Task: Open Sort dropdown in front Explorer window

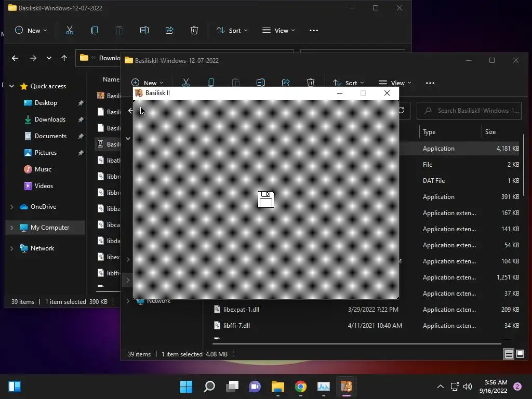Action: pyautogui.click(x=349, y=83)
